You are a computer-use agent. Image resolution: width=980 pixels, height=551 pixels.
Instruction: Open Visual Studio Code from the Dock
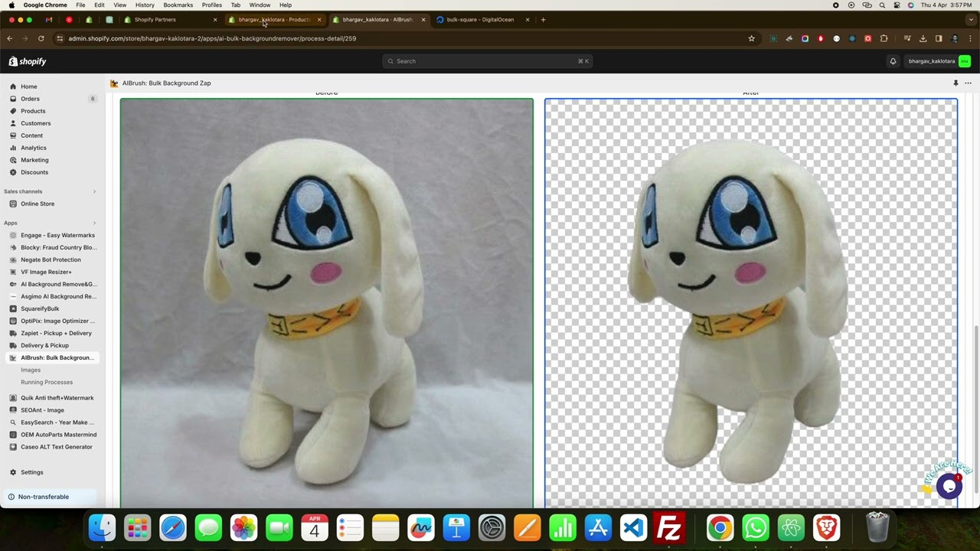point(633,527)
